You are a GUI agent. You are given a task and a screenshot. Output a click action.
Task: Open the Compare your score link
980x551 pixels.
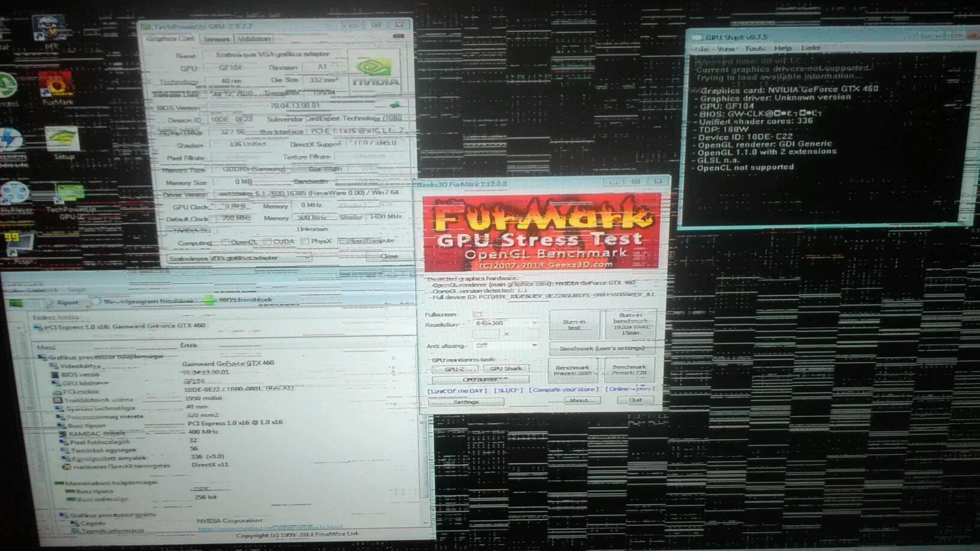click(x=563, y=390)
